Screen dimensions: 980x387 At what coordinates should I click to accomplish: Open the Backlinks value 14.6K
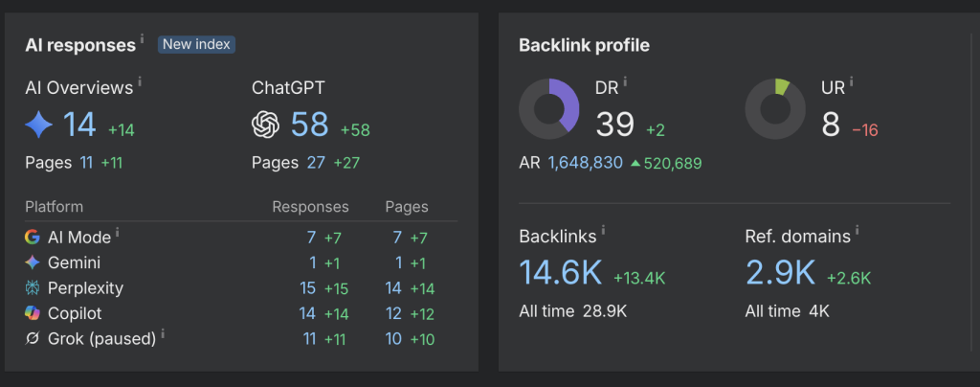click(561, 273)
